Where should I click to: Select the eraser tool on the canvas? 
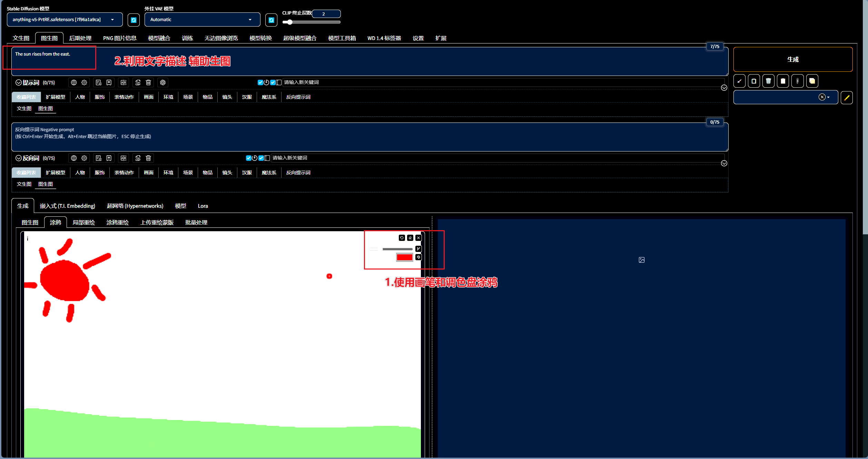click(x=410, y=238)
